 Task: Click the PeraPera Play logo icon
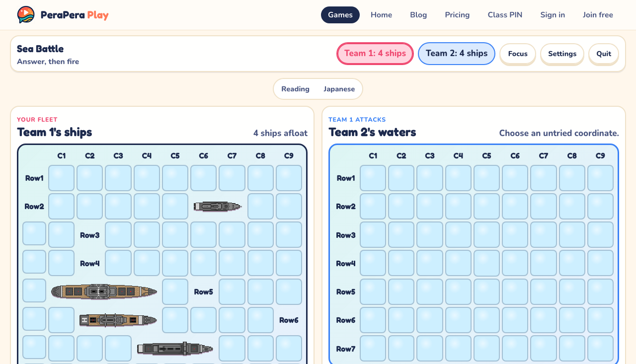pos(26,15)
